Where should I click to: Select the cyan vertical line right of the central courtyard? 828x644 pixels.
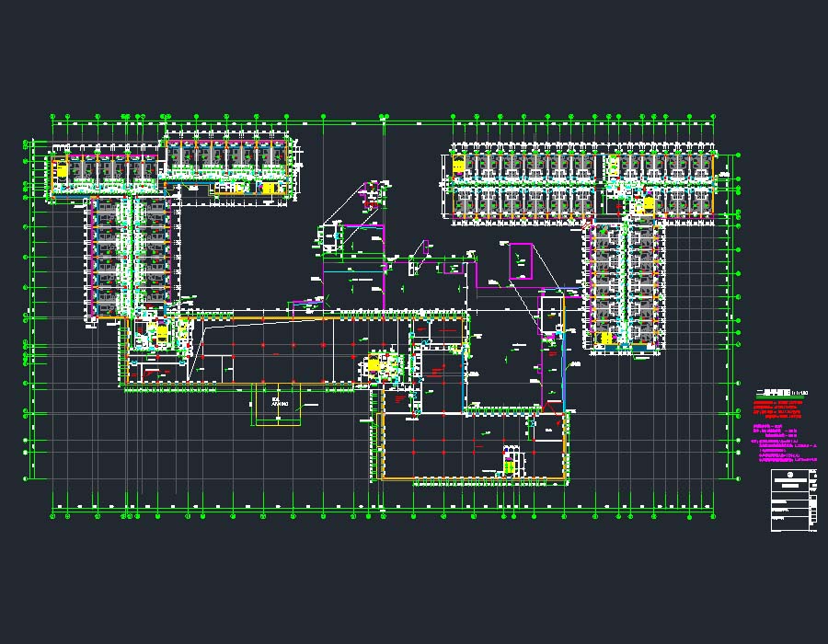click(565, 368)
